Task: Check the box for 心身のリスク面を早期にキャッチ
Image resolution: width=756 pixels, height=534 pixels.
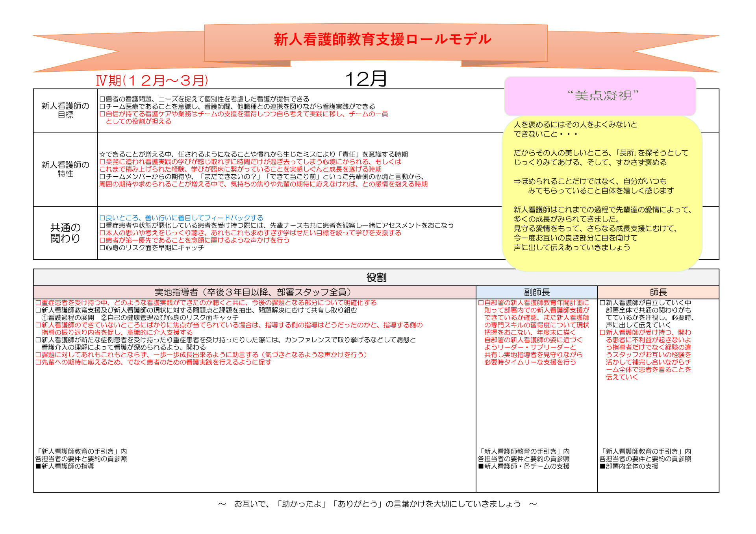Action: 102,248
